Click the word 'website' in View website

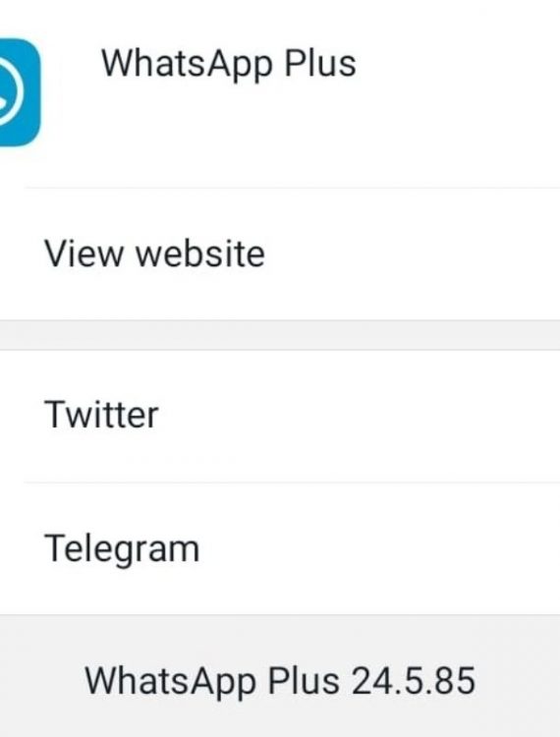pyautogui.click(x=200, y=254)
